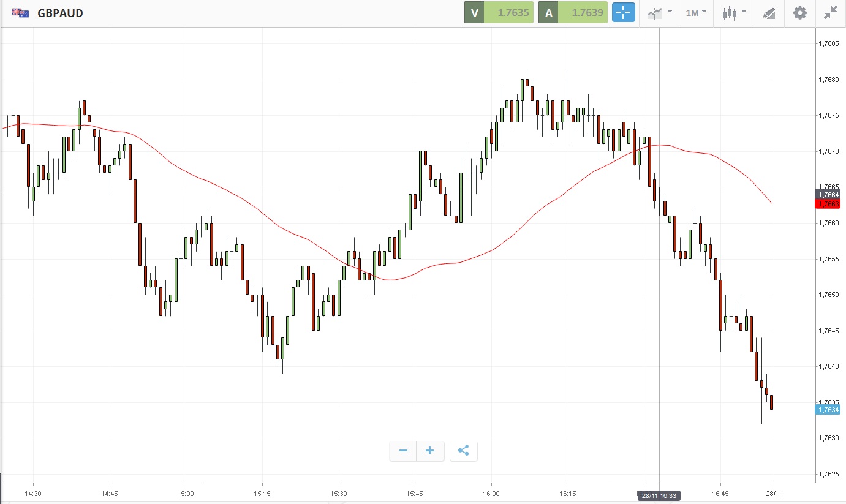Screen dimensions: 846x504
Task: Collapse the chart with shrink arrows icon
Action: pyautogui.click(x=830, y=13)
